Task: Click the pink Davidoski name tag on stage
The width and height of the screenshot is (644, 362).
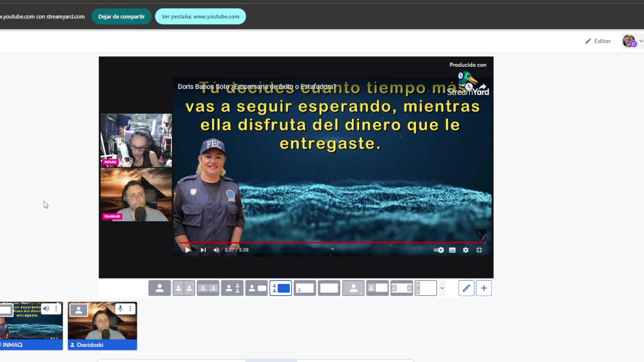Action: pyautogui.click(x=112, y=216)
